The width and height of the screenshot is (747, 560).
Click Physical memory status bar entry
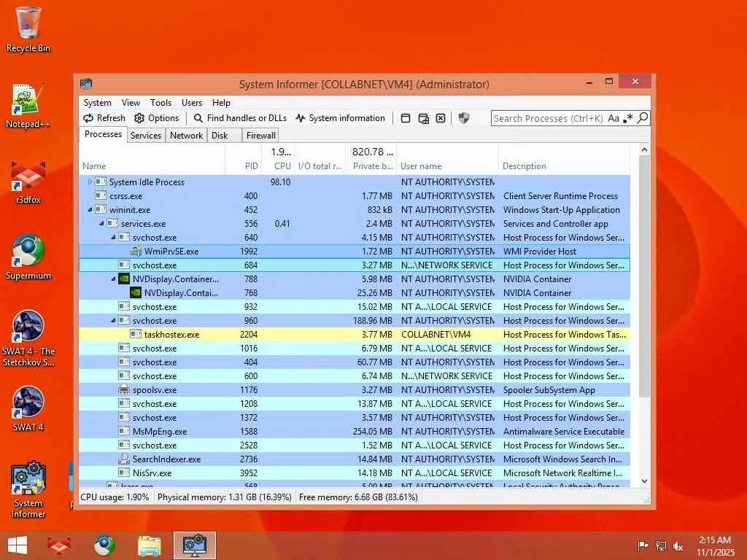point(225,497)
